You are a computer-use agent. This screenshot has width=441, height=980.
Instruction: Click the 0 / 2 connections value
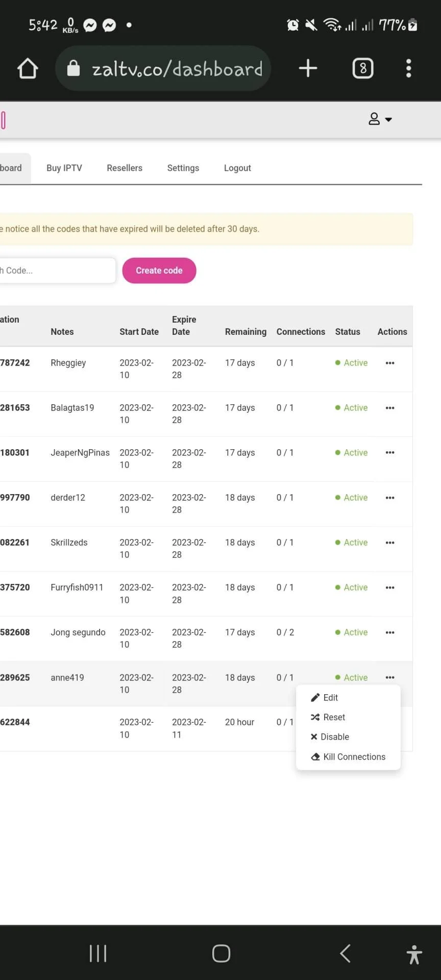point(285,632)
